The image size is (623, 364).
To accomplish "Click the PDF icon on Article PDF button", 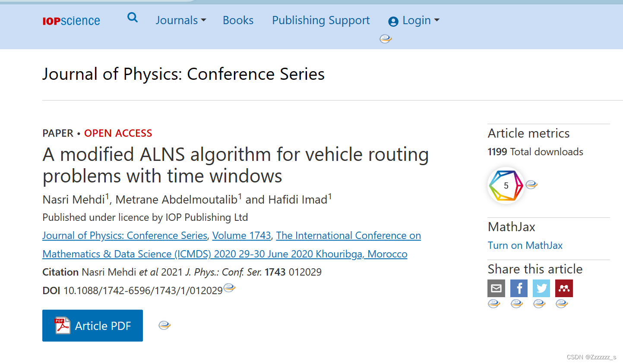I will point(63,325).
